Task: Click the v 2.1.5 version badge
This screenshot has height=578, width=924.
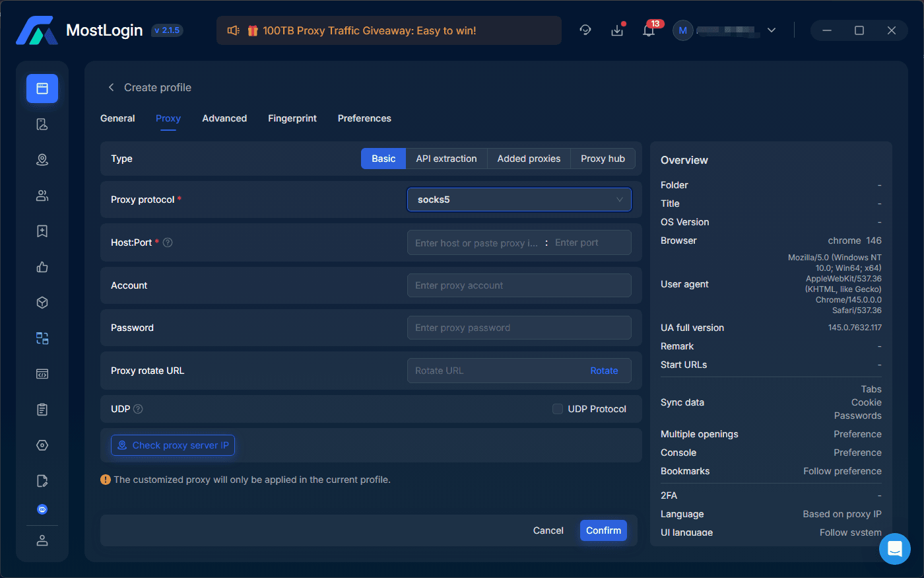Action: coord(168,30)
